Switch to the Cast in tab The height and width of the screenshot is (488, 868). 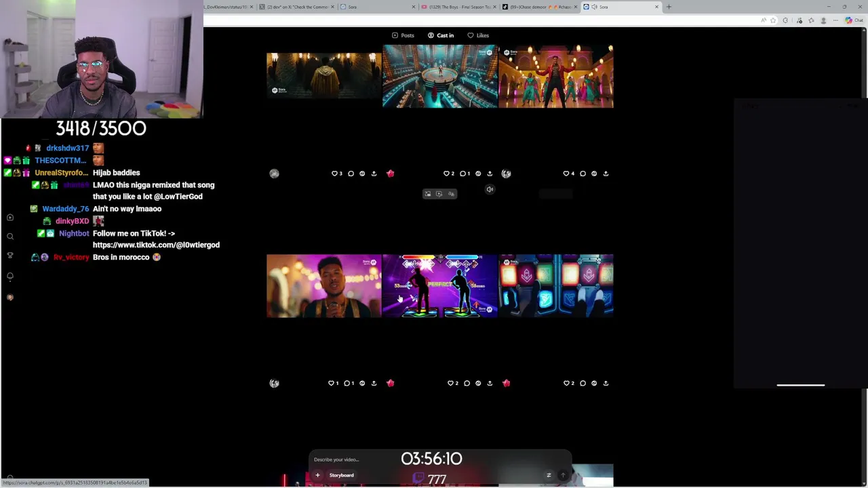(x=441, y=35)
